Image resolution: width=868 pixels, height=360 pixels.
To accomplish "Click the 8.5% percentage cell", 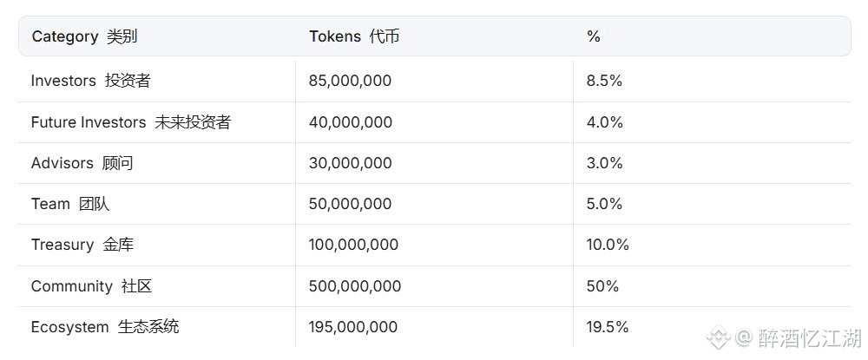I will pyautogui.click(x=604, y=81).
